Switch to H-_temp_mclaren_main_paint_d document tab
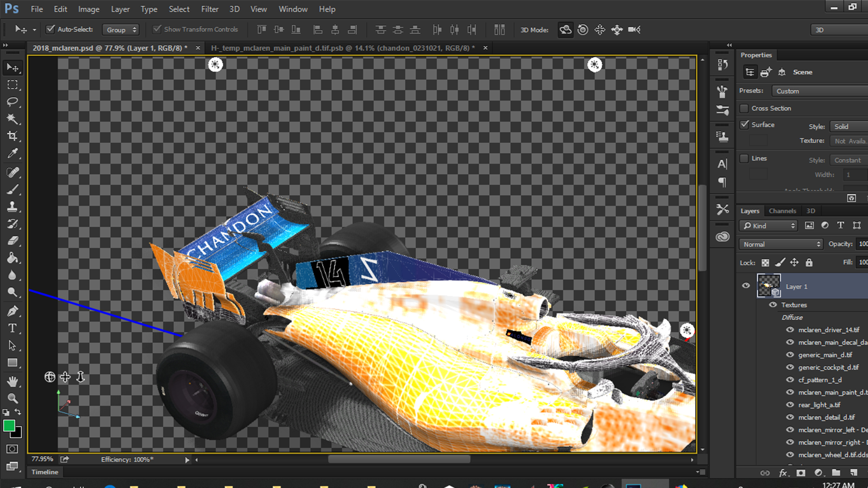The image size is (868, 488). click(x=343, y=48)
